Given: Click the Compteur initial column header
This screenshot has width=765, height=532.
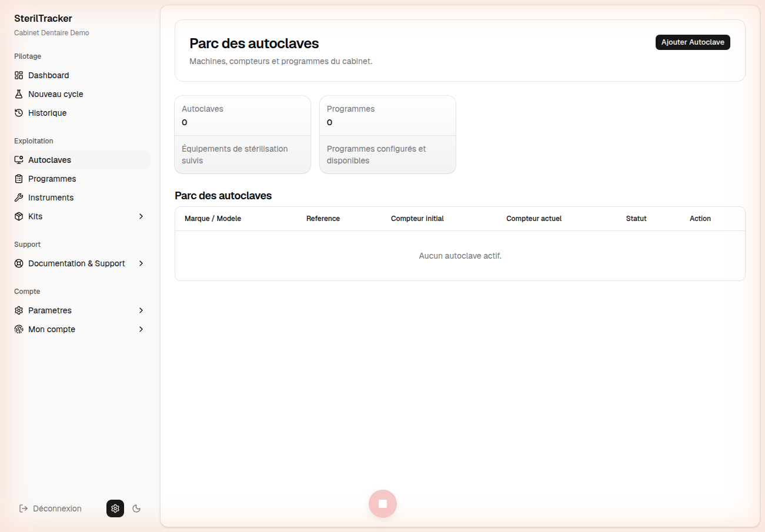Looking at the screenshot, I should 417,219.
